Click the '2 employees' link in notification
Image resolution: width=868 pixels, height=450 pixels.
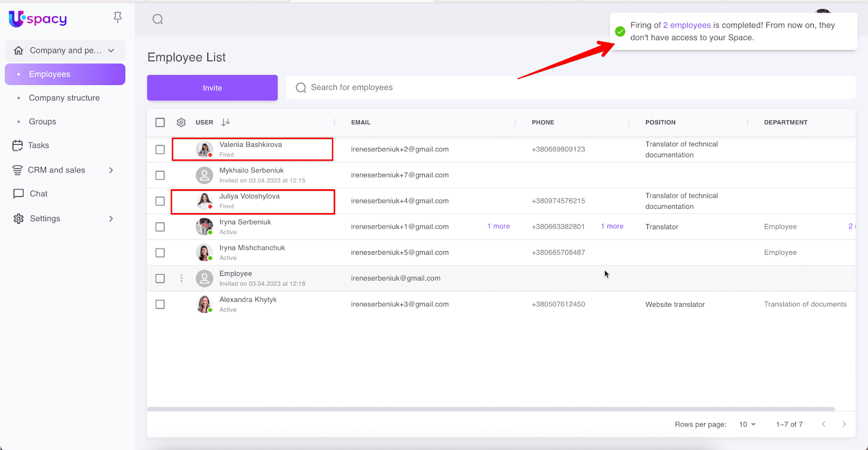(x=686, y=25)
